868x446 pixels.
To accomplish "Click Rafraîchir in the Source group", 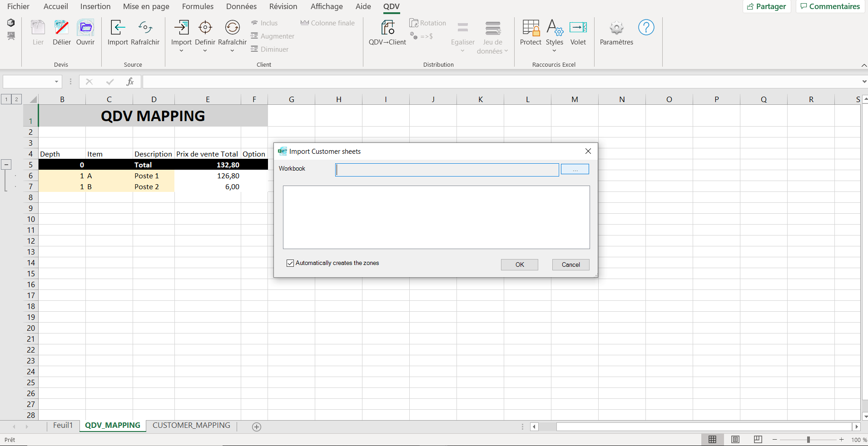I will (145, 28).
